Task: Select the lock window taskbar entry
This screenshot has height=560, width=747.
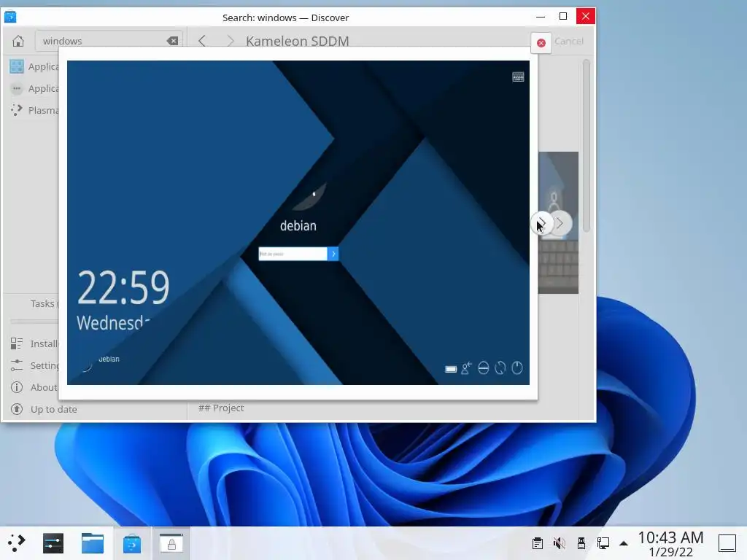Action: click(x=171, y=542)
